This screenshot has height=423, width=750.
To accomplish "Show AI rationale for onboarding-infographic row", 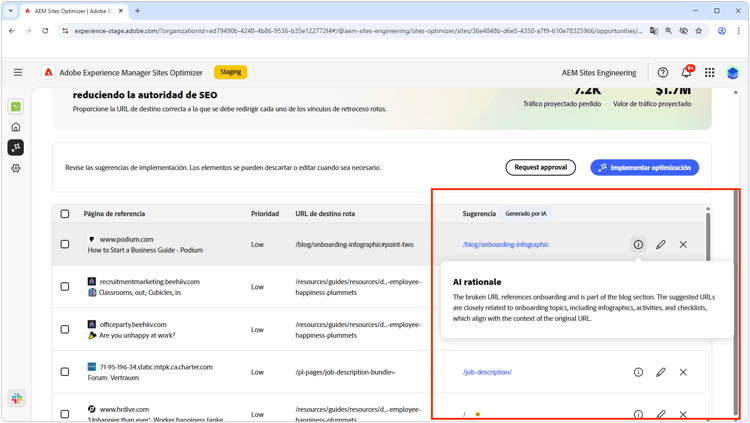I will point(638,245).
